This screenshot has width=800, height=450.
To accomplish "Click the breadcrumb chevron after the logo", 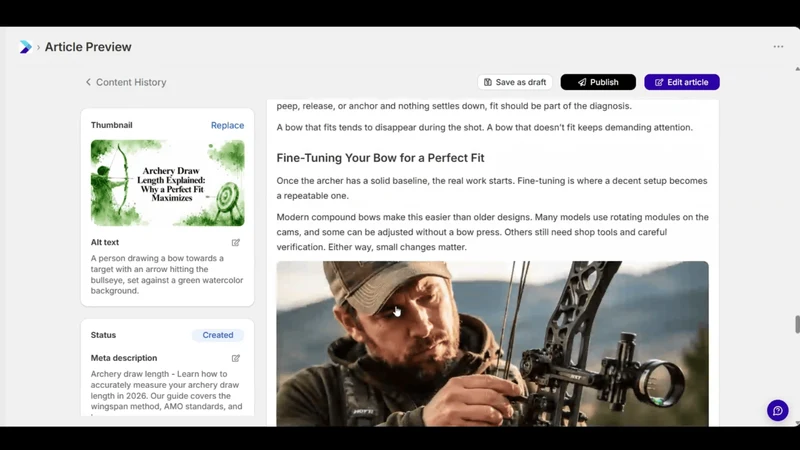I will 38,47.
